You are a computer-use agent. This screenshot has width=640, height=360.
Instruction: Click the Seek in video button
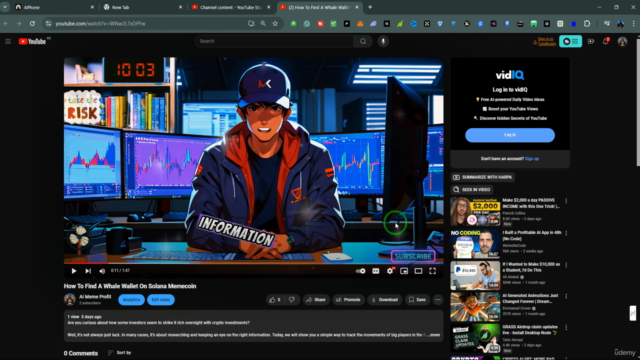tap(471, 189)
